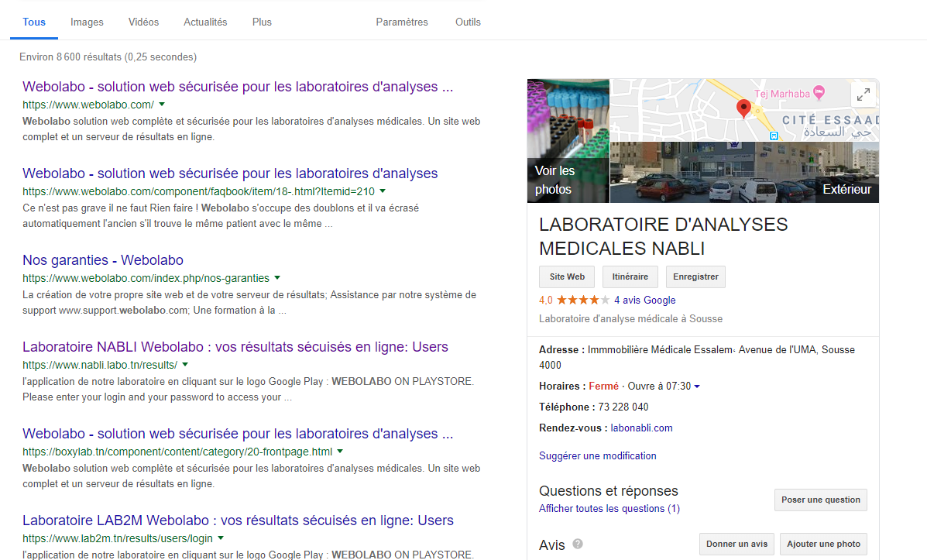Click the map thumbnail showing Cité Essaad

pyautogui.click(x=744, y=110)
